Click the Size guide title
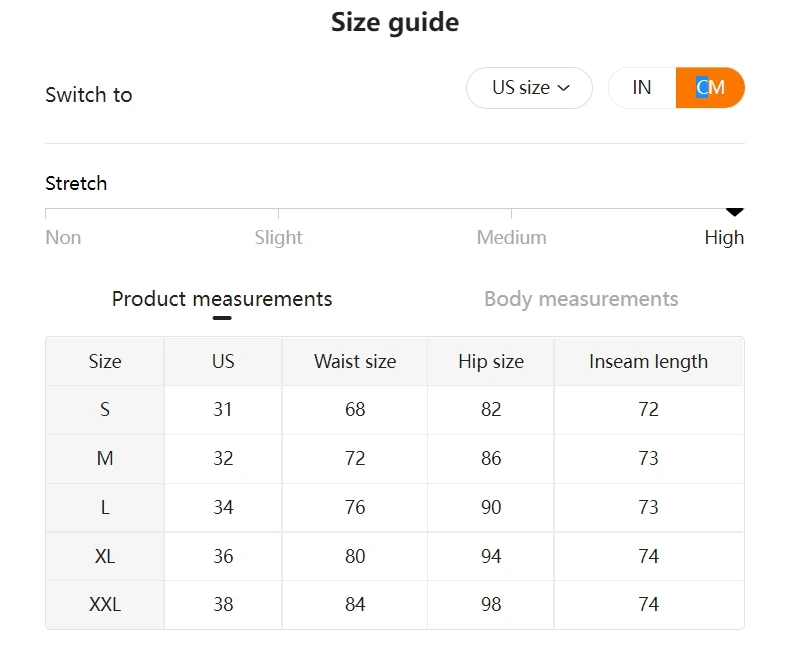Image resolution: width=792 pixels, height=656 pixels. (395, 22)
